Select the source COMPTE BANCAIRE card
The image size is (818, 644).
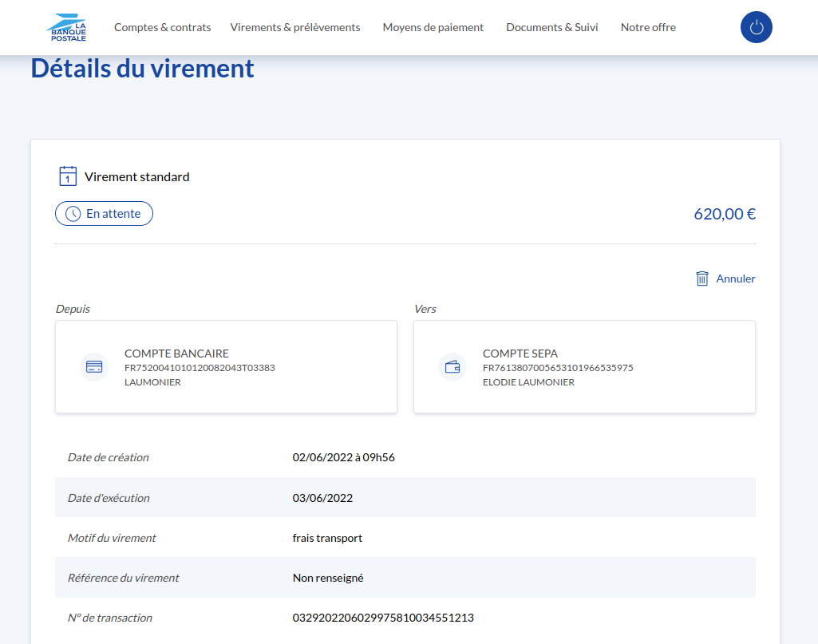226,367
